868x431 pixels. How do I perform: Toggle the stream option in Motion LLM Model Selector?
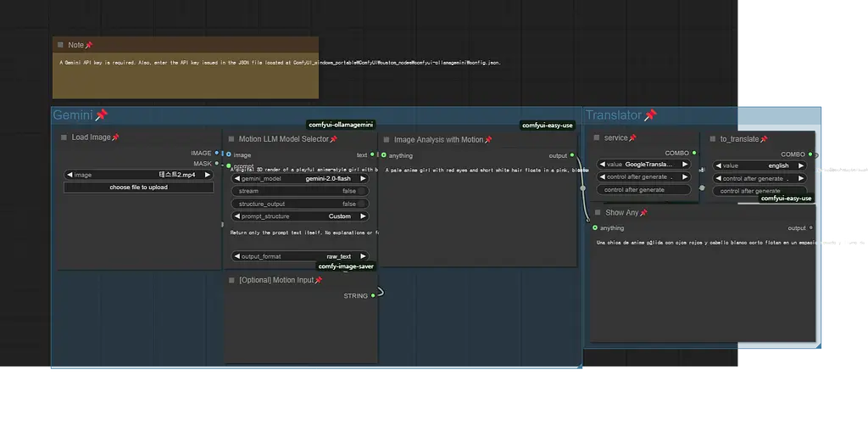point(299,191)
